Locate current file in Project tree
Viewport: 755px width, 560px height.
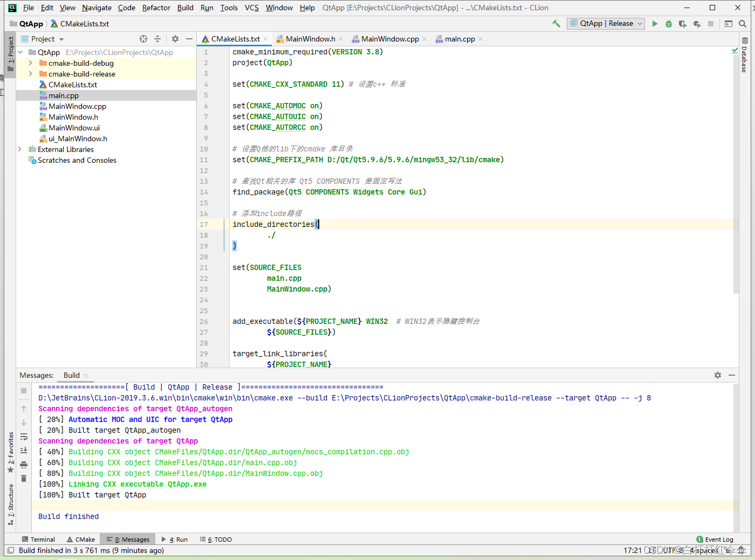pyautogui.click(x=143, y=39)
